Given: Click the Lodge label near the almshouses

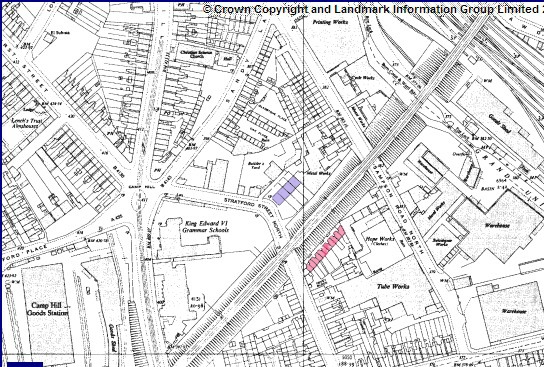Looking at the screenshot, I should click(x=28, y=109).
